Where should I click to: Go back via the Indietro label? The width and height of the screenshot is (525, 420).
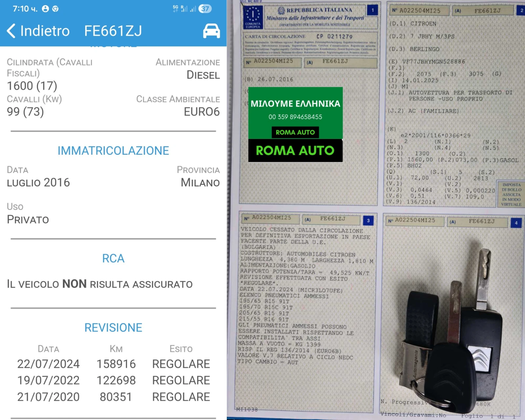45,31
